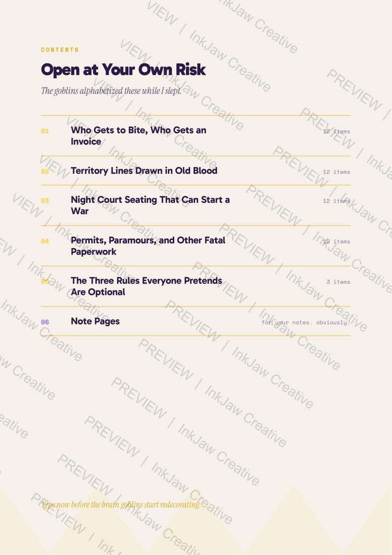Click 'for your notes. obviously.' text

(306, 322)
